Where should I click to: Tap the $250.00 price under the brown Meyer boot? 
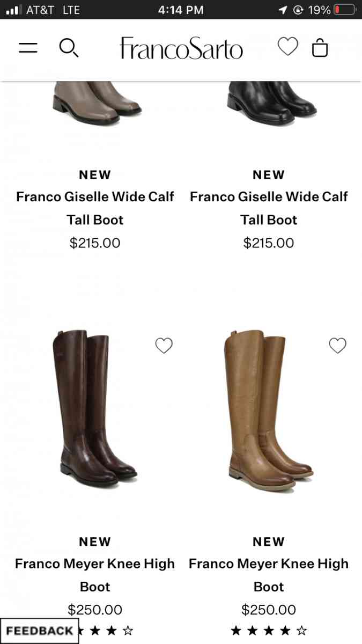click(95, 610)
